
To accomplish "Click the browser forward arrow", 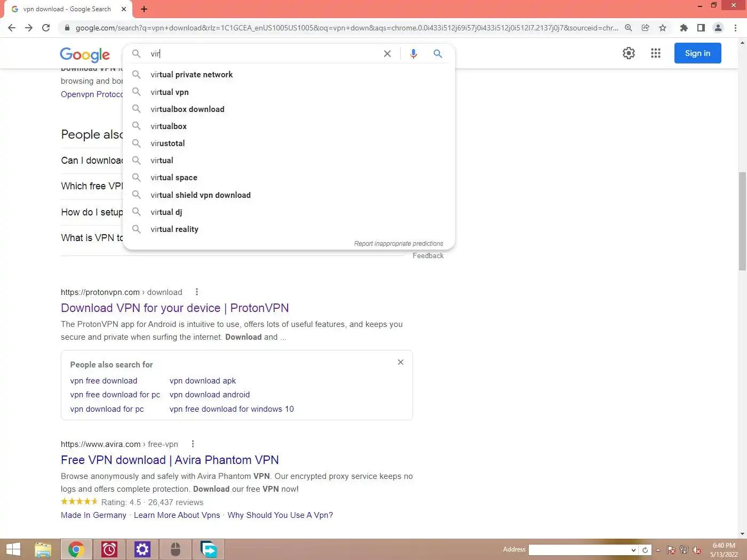I will point(29,28).
